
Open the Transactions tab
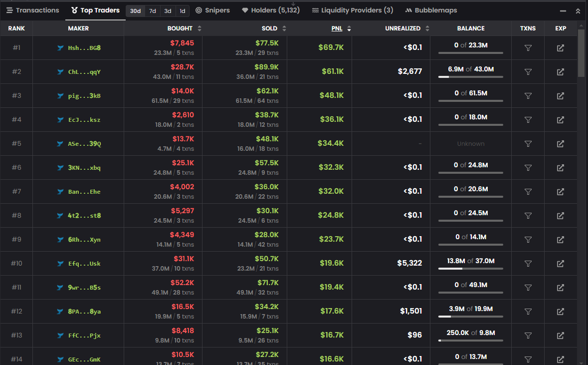coord(33,10)
